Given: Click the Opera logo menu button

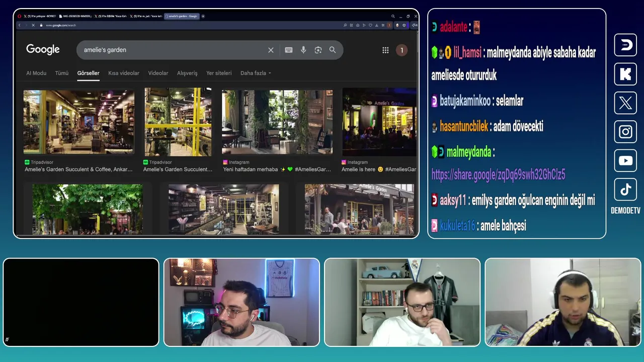Looking at the screenshot, I should [20, 16].
